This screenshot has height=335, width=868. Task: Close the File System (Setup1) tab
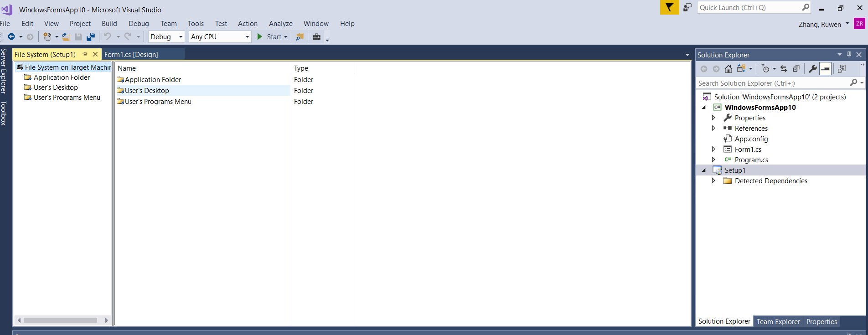click(95, 54)
